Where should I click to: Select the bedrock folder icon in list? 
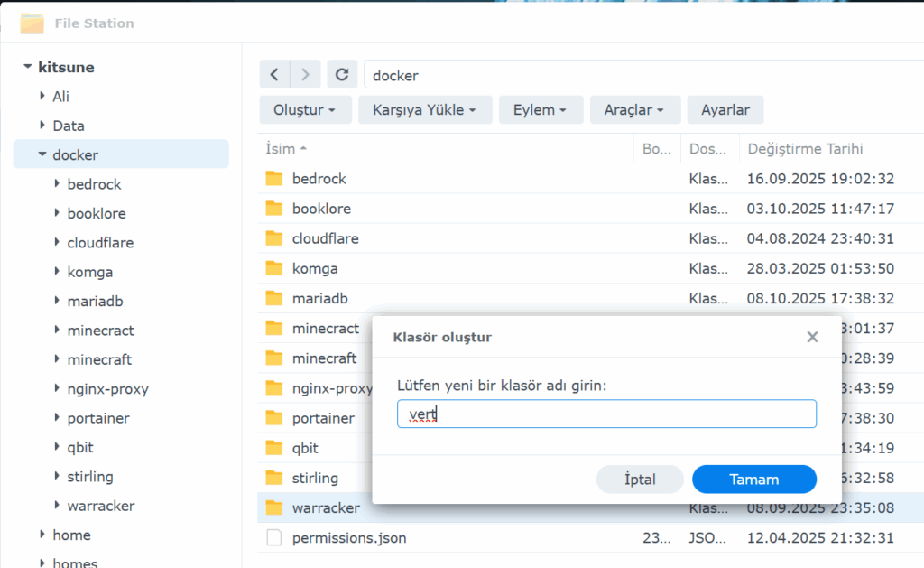point(274,179)
